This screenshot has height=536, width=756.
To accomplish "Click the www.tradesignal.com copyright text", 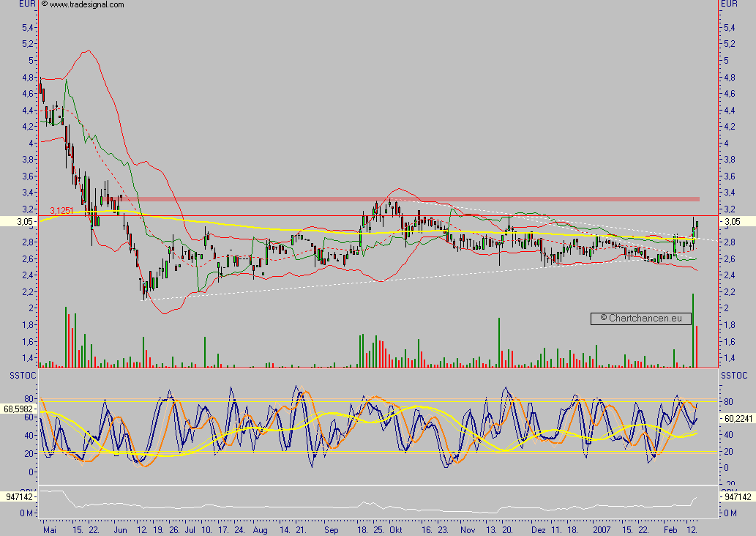I will tap(83, 4).
